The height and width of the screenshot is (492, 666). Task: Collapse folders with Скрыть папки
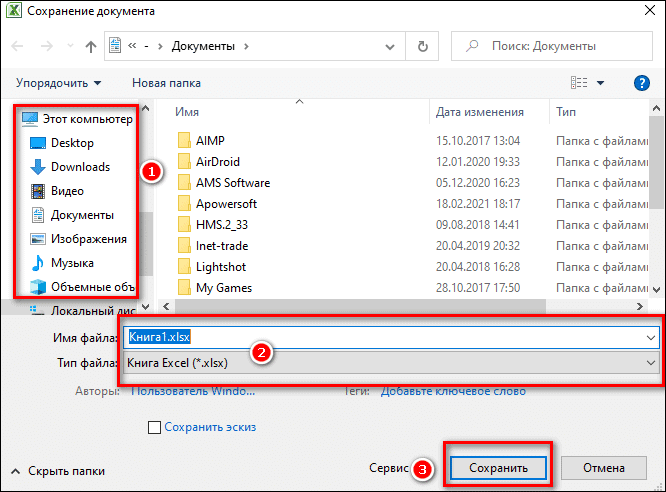(x=58, y=471)
